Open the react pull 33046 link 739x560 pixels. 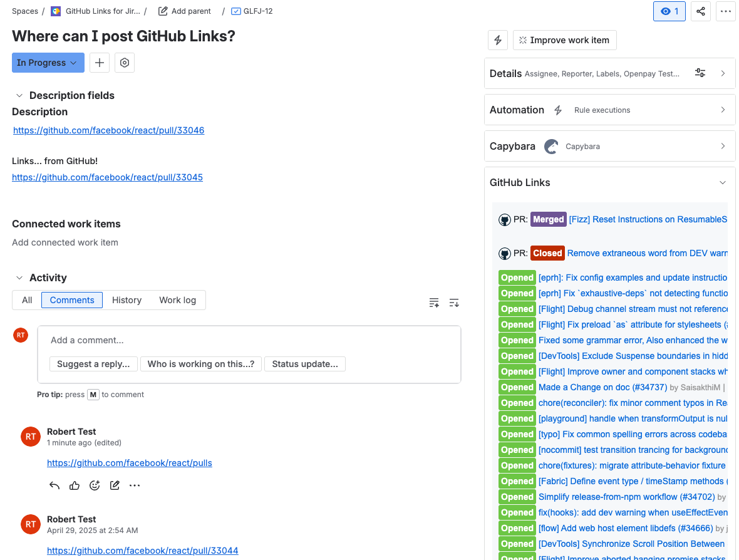108,130
